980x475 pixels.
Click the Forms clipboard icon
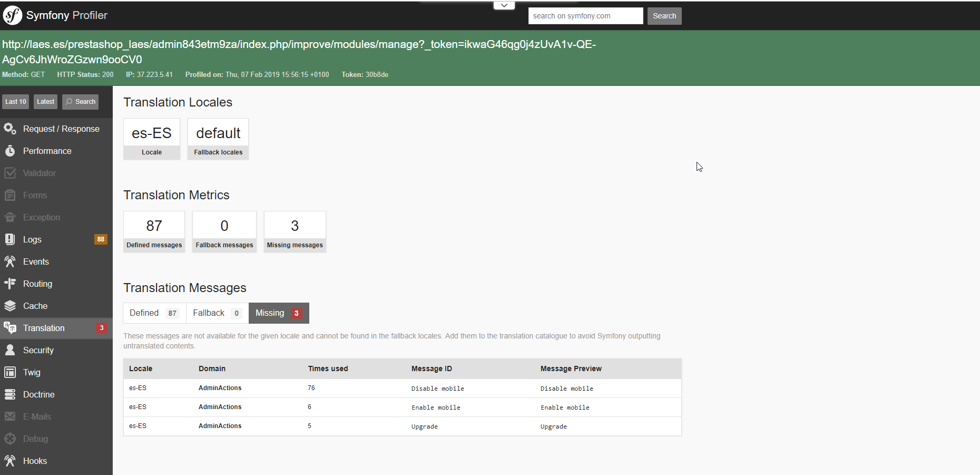coord(10,195)
